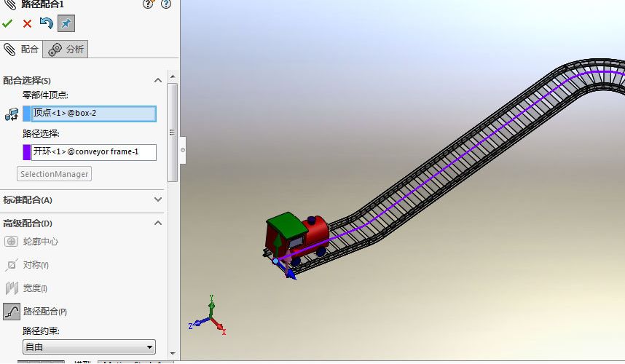
Task: Click the 路径约束 label
Action: (x=41, y=331)
